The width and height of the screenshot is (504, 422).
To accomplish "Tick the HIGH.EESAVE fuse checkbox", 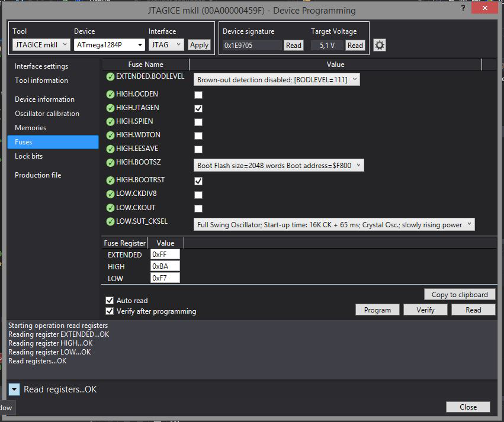I will click(198, 149).
